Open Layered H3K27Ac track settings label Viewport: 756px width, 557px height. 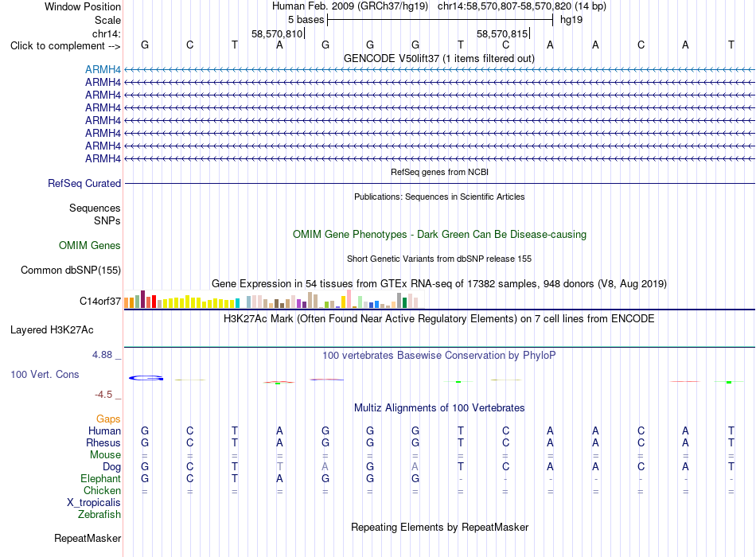(x=52, y=330)
